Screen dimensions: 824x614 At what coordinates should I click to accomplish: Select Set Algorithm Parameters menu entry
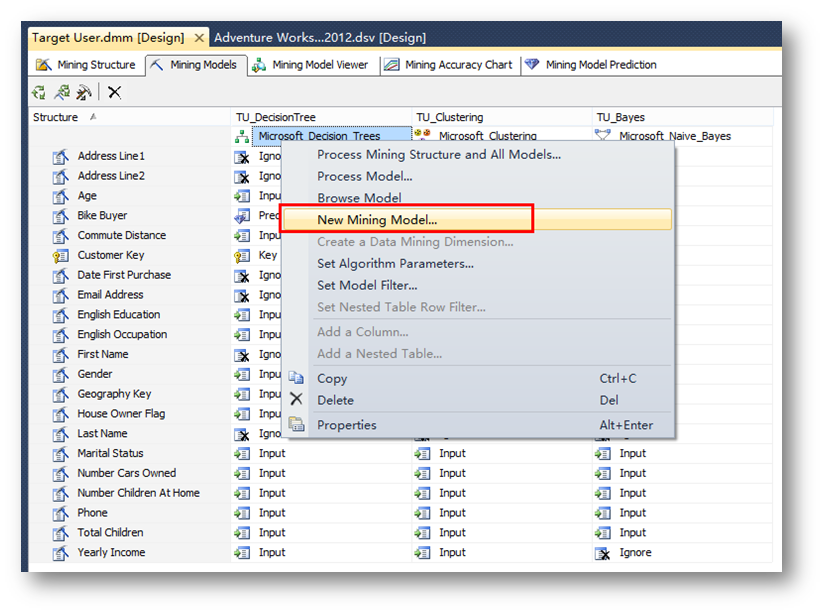coord(395,264)
